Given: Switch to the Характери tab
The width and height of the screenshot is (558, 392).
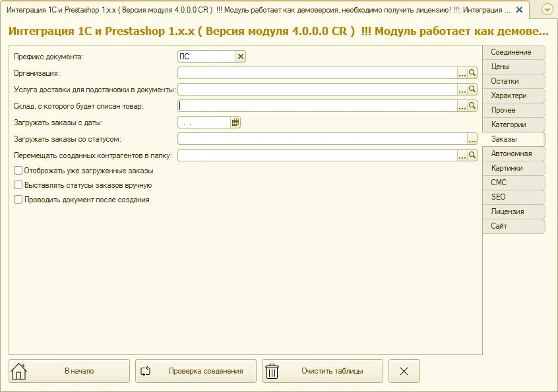Looking at the screenshot, I should [514, 96].
